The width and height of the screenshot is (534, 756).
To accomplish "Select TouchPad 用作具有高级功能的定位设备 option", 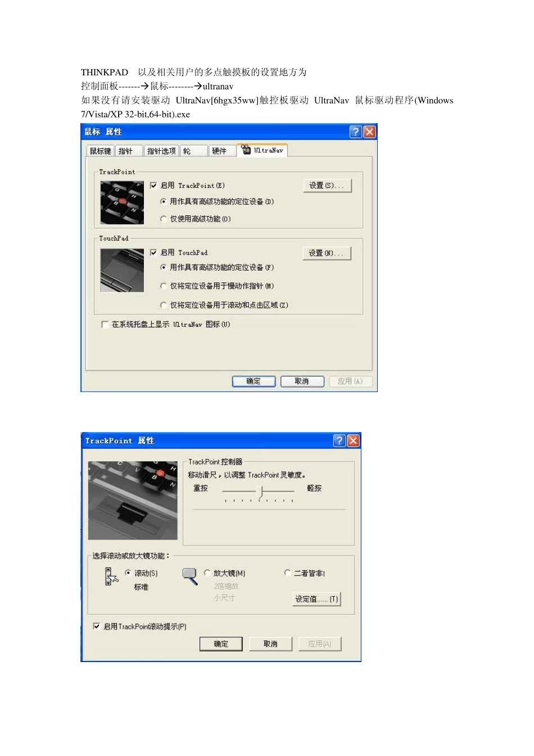I will (164, 267).
